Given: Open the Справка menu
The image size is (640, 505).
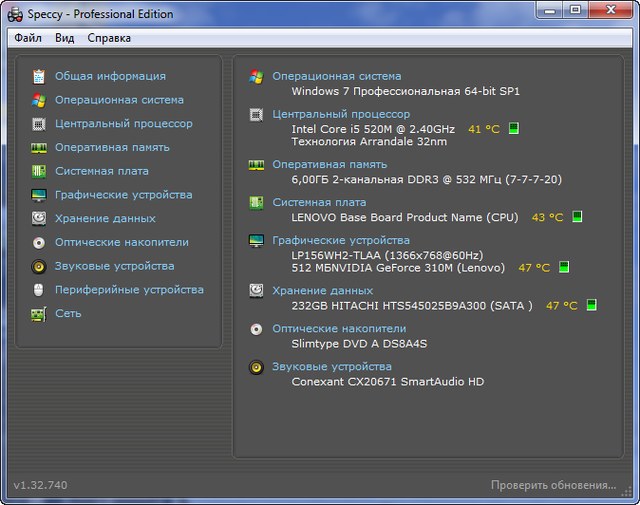Looking at the screenshot, I should (x=109, y=38).
